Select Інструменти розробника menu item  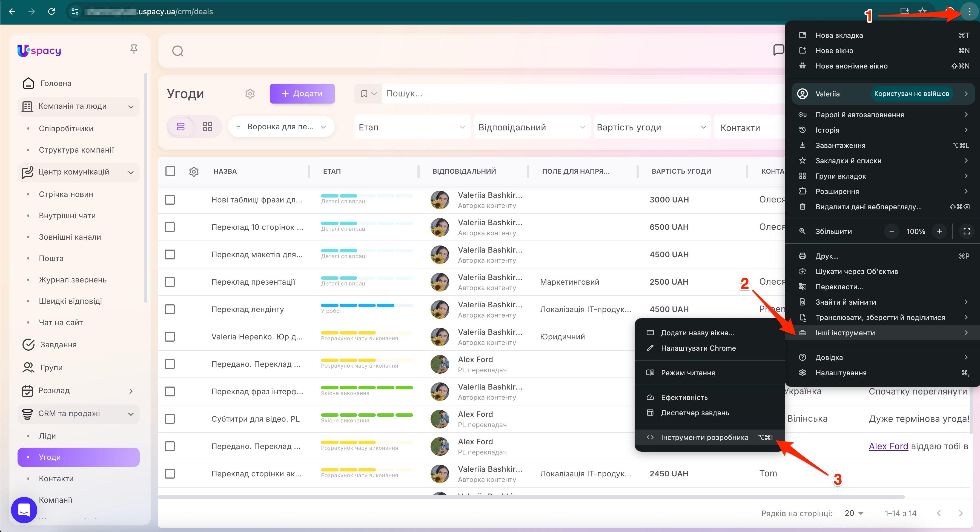(x=704, y=437)
